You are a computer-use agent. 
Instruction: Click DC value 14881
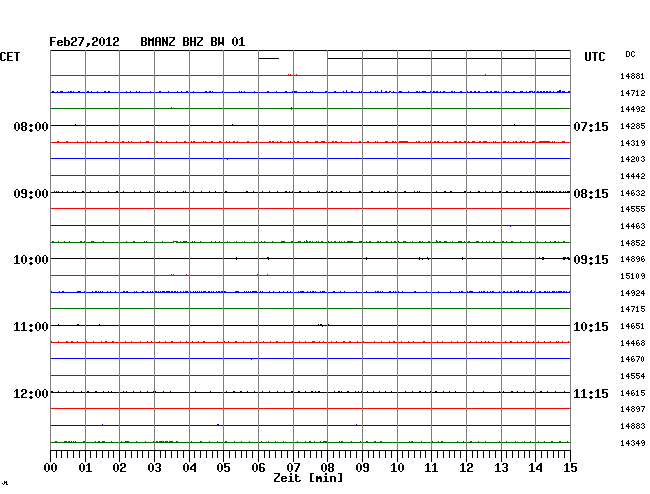[x=633, y=76]
